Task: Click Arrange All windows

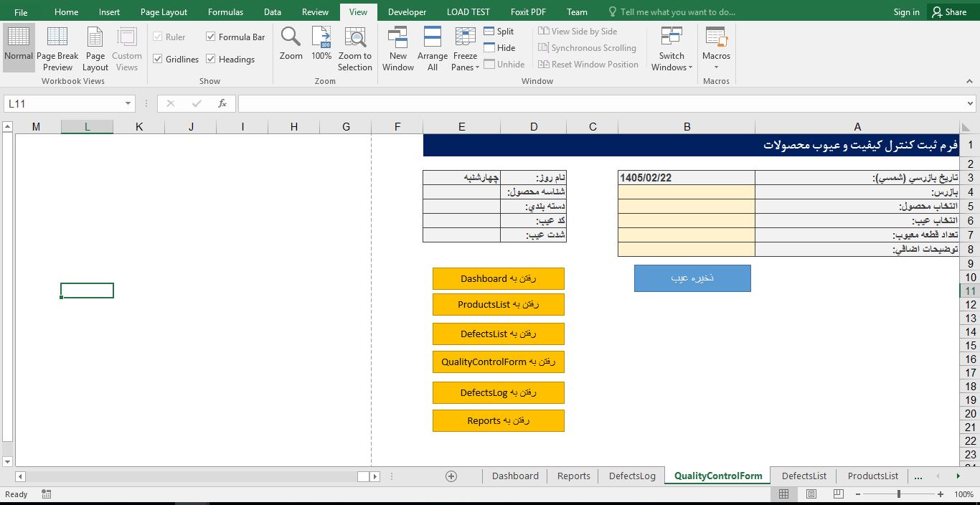Action: point(433,48)
